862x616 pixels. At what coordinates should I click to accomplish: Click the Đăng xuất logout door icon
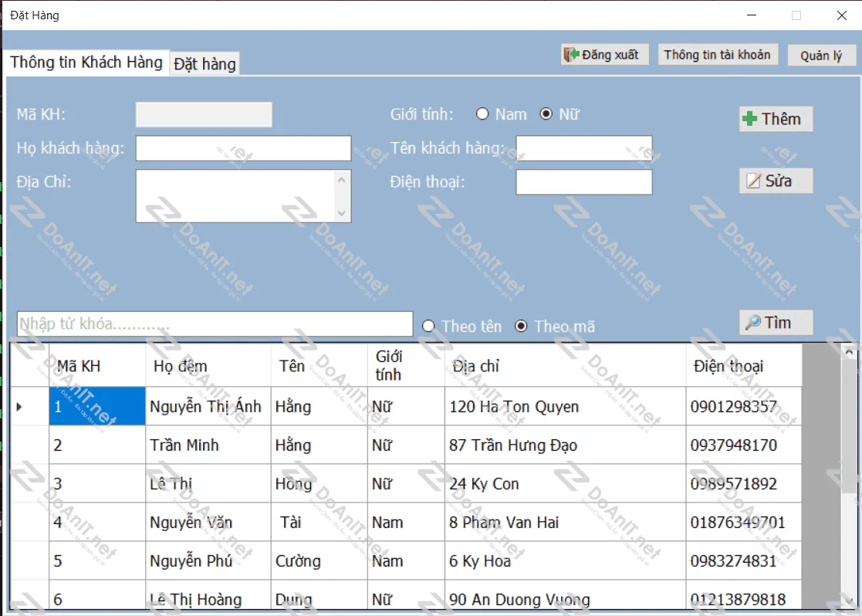571,55
